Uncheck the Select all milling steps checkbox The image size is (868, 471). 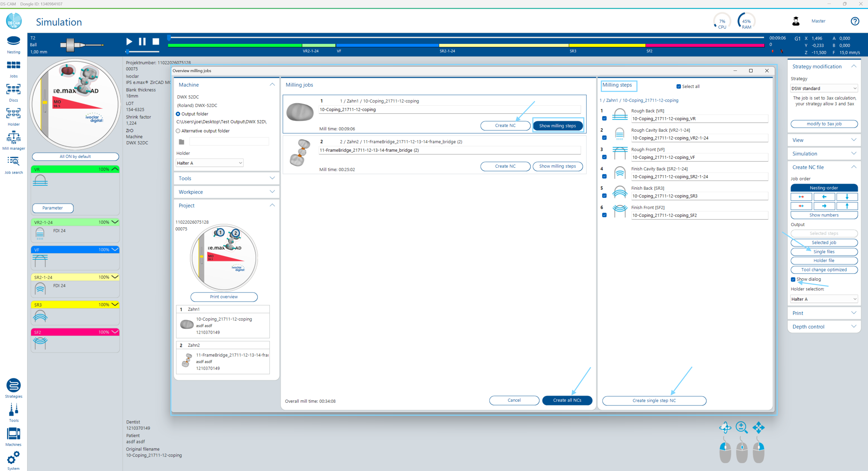(x=679, y=86)
